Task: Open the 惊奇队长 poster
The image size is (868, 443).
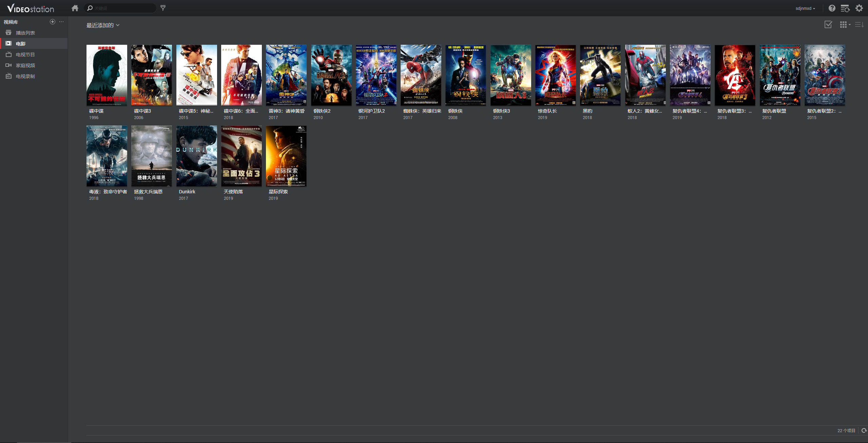Action: point(556,75)
